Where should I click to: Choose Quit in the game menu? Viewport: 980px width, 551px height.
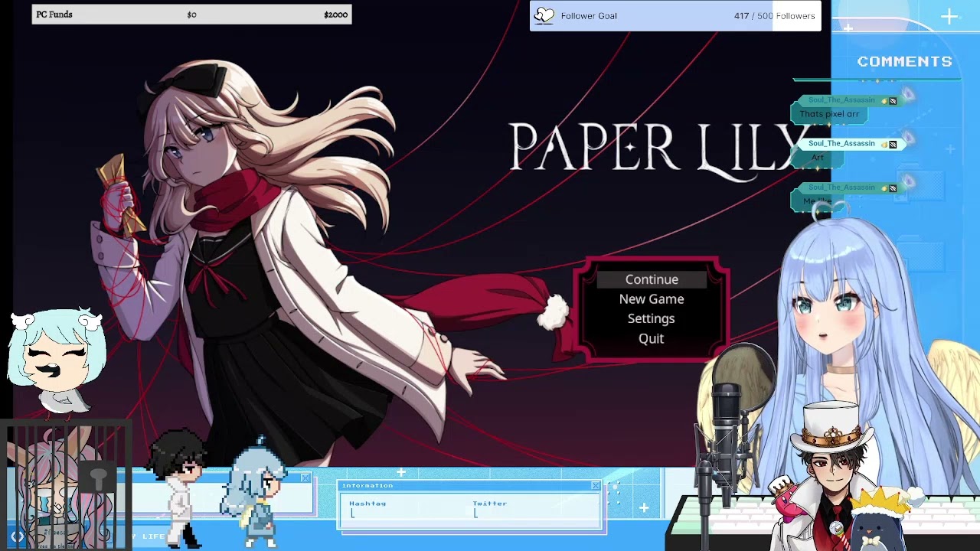[652, 338]
